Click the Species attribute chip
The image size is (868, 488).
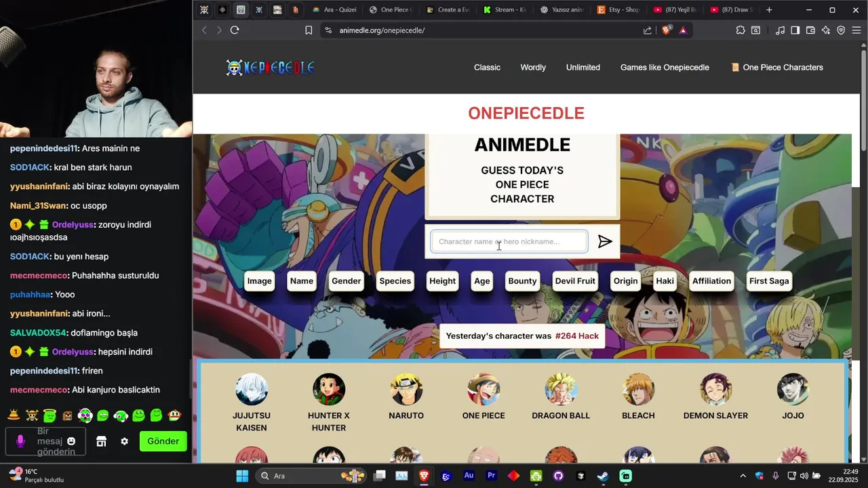coord(395,281)
